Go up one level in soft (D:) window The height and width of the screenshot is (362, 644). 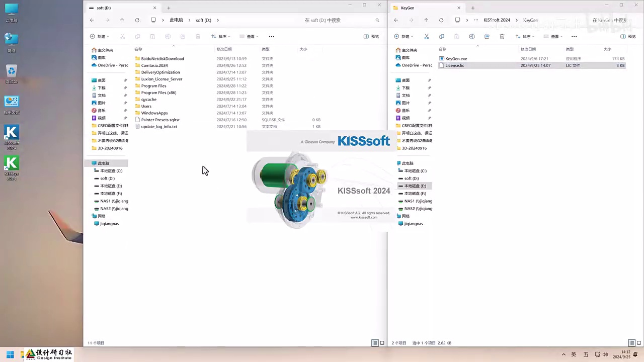tap(122, 20)
